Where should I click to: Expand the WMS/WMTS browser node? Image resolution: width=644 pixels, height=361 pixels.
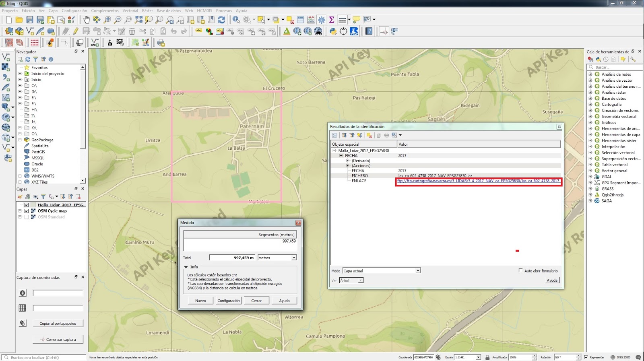point(20,176)
